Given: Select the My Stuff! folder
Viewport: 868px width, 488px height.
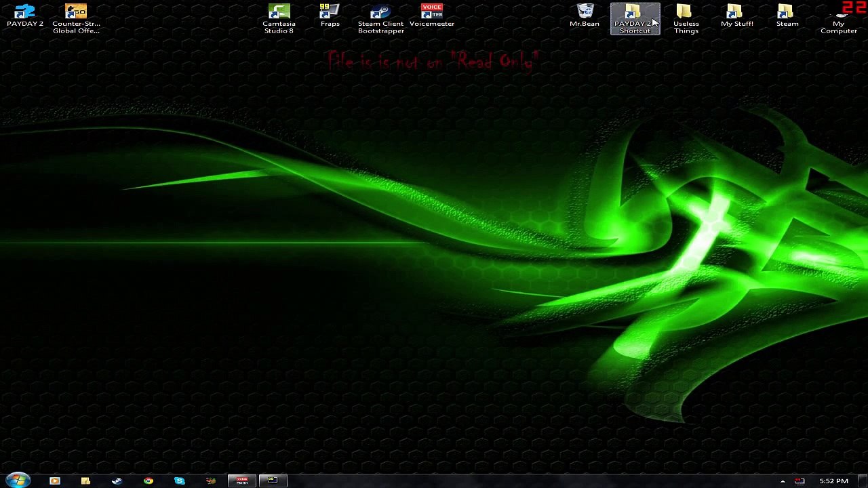Looking at the screenshot, I should coord(736,16).
